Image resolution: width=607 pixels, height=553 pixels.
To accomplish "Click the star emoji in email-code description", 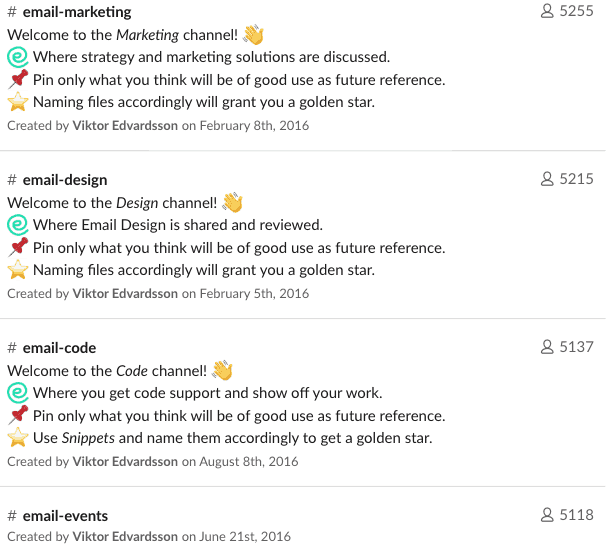I will coord(18,438).
